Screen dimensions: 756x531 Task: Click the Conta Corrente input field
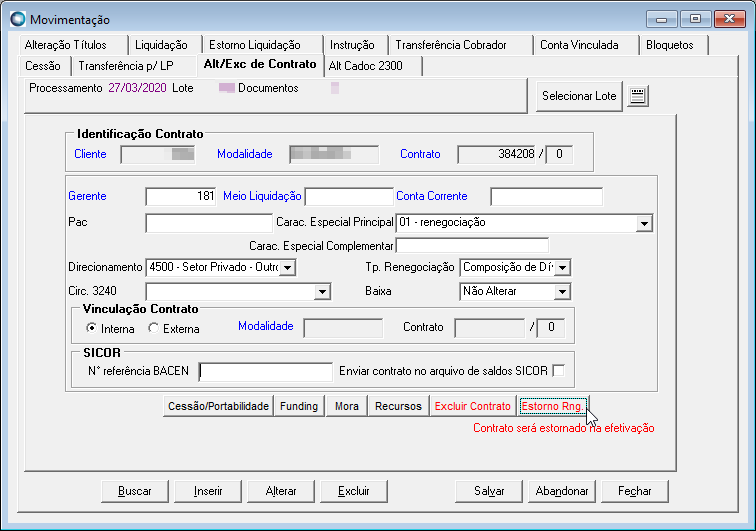coord(546,197)
